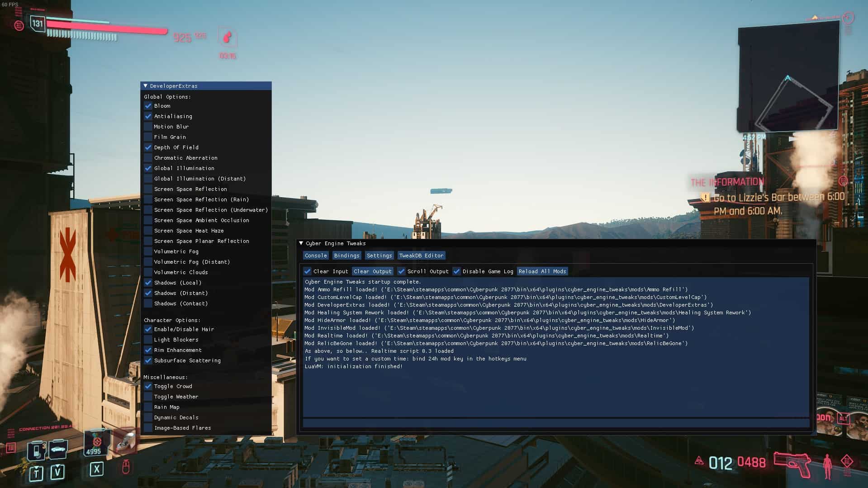Click the mouse button prompt icon
This screenshot has width=868, height=488.
point(126,467)
